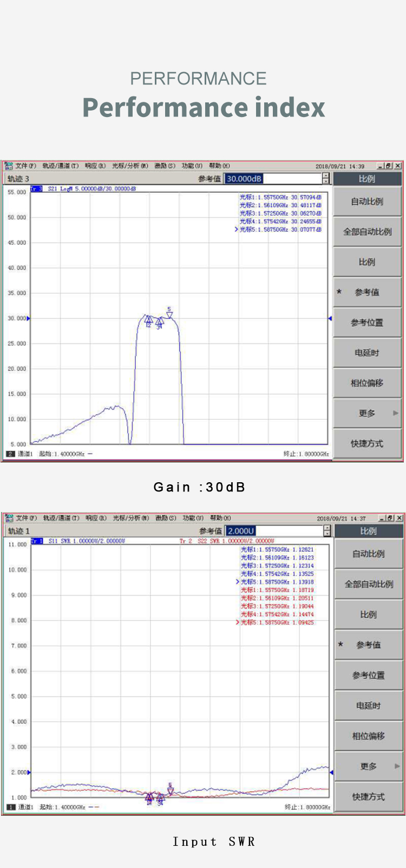The width and height of the screenshot is (406, 868).
Task: Toggle the starred 参考值 softkey in the gain window
Action: [x=366, y=293]
